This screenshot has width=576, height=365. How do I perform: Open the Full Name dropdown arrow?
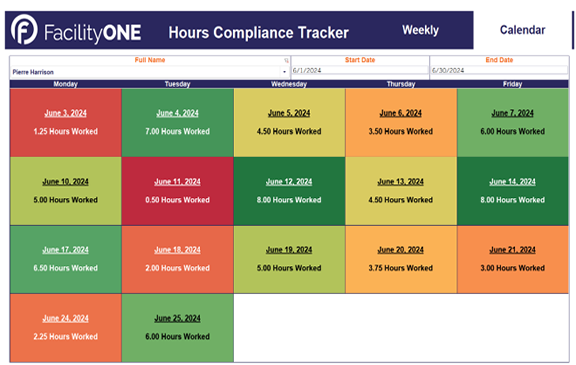click(x=284, y=72)
